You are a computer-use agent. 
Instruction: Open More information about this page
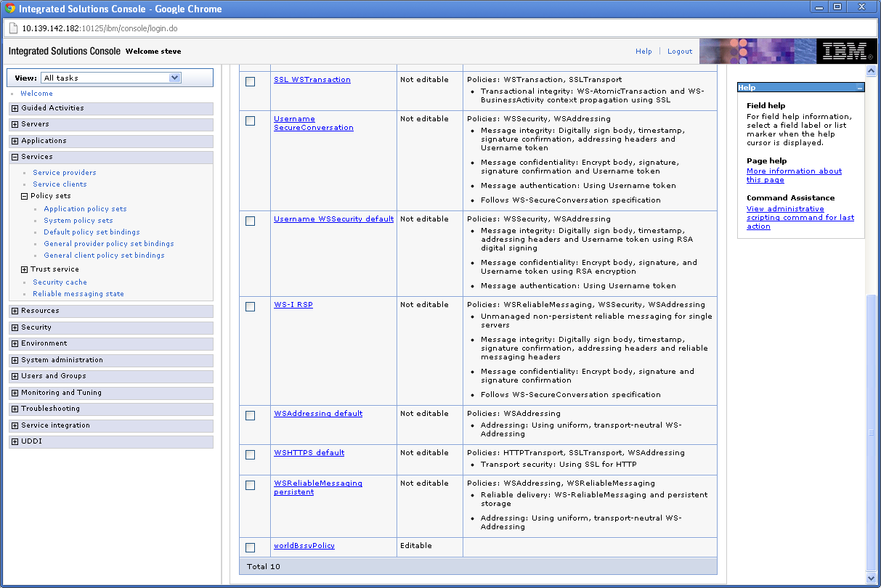point(794,176)
